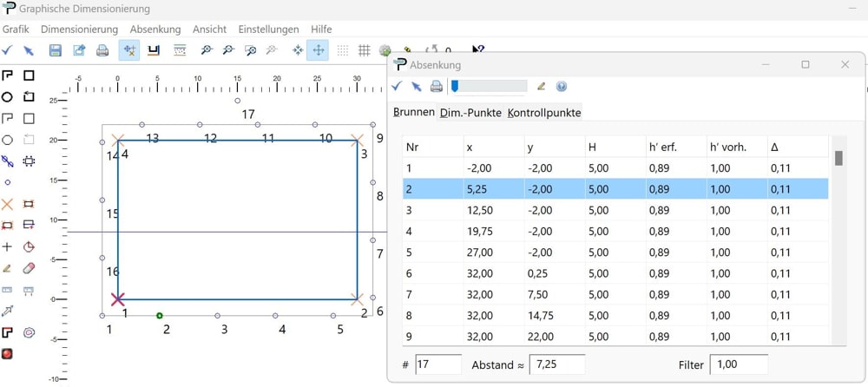Click the help icon in Absenkung window
Screen dimensions: 868x387
(562, 86)
